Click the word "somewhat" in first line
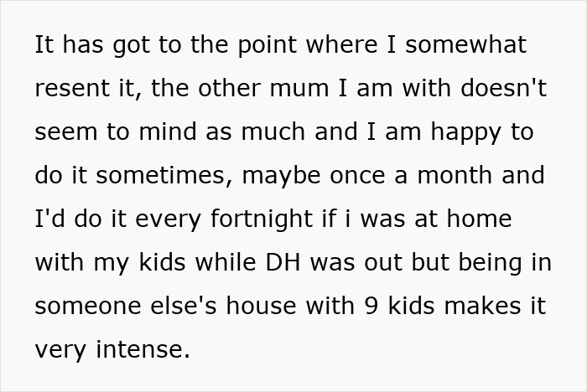587x392 pixels. tap(466, 44)
